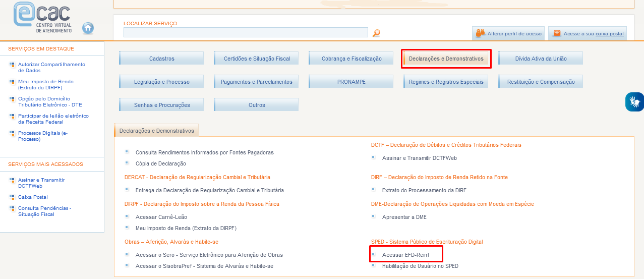644x279 pixels.
Task: Open the Outros category
Action: click(256, 105)
